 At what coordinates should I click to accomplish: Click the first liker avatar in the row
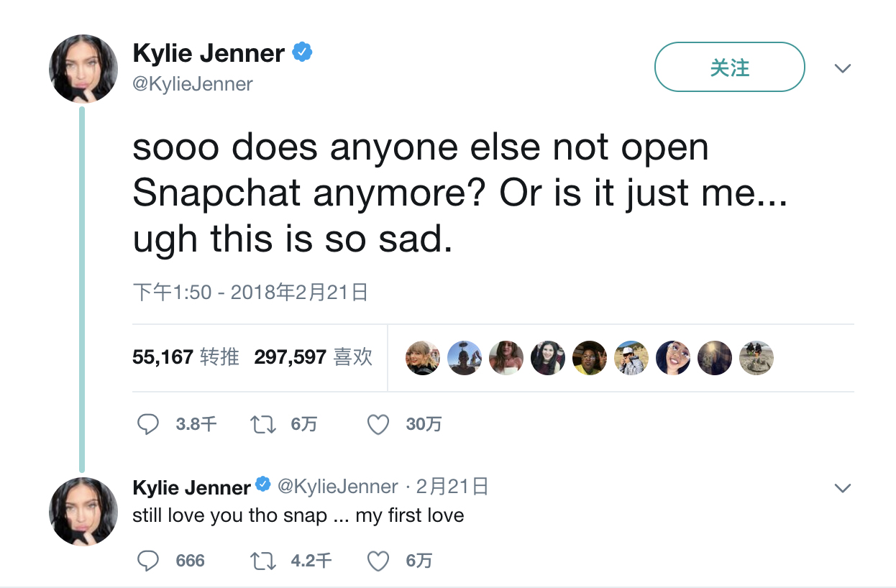(423, 357)
